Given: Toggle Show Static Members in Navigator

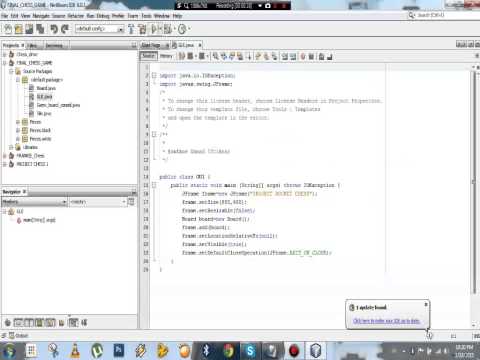Looking at the screenshot, I should pyautogui.click(x=29, y=322).
